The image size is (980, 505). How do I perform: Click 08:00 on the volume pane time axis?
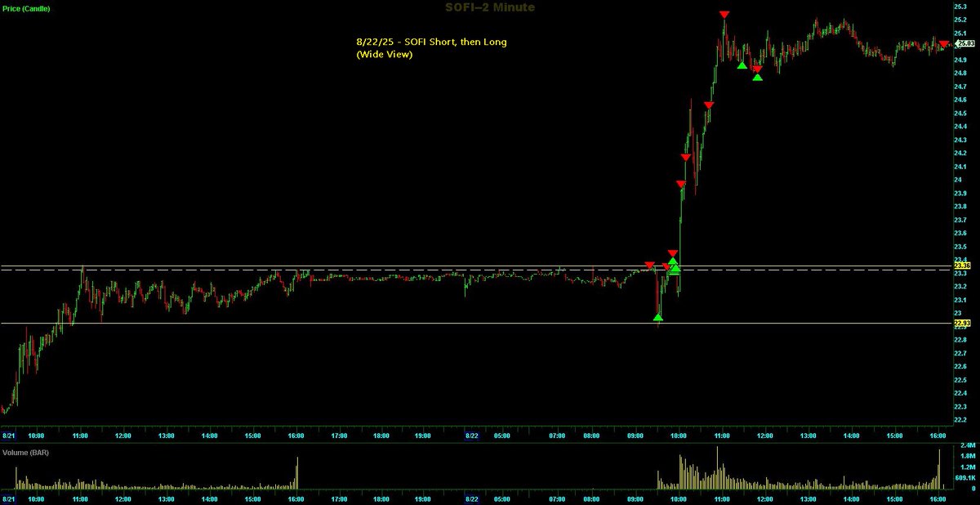(597, 498)
